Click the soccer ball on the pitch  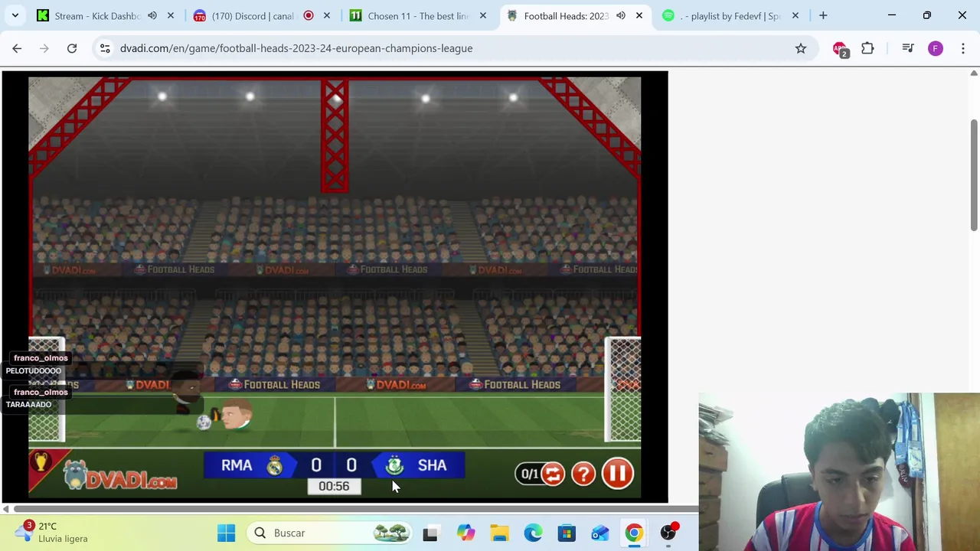[204, 422]
